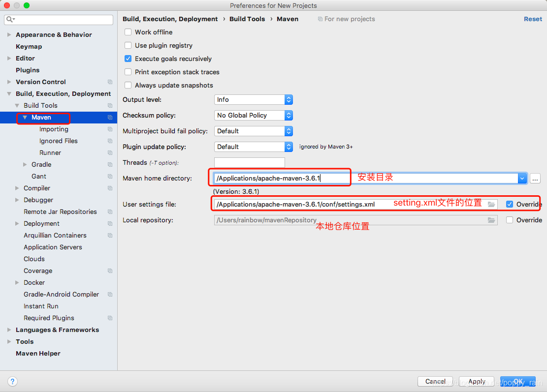Screen dimensions: 547x392
Task: Click project-level icon beside Runner
Action: pyautogui.click(x=110, y=152)
